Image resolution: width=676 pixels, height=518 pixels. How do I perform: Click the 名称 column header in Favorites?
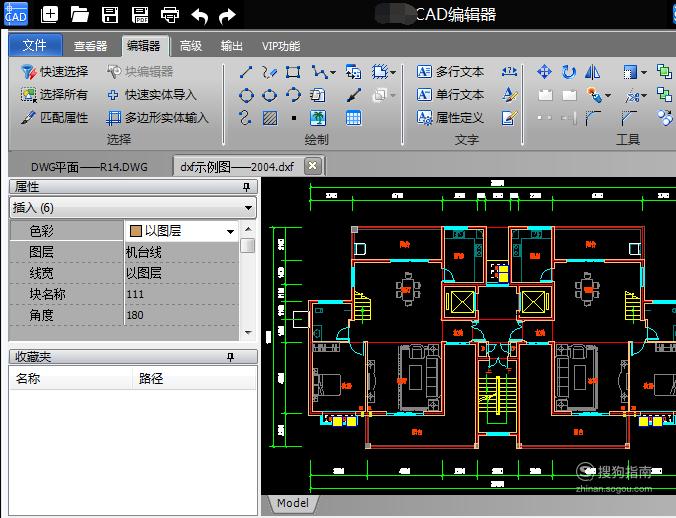pos(71,379)
